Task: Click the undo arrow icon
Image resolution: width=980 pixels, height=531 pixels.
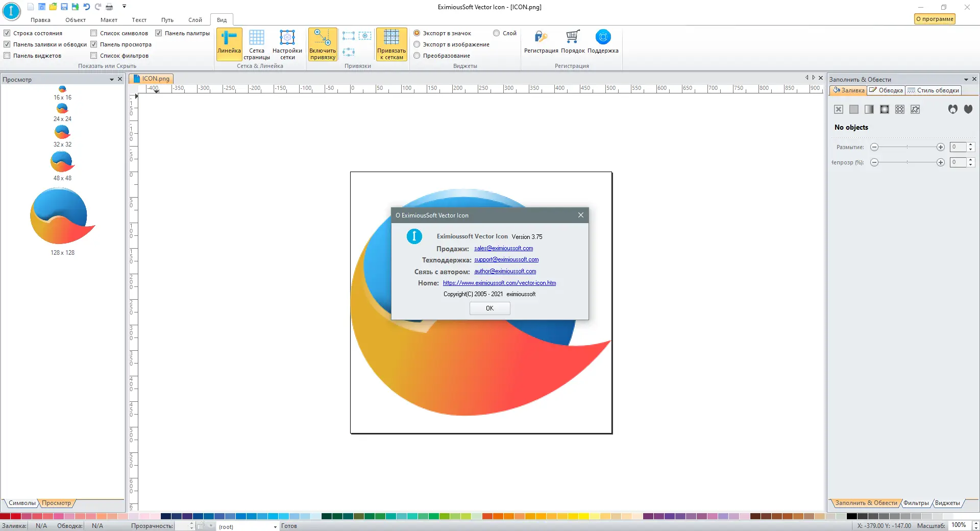Action: pyautogui.click(x=87, y=7)
